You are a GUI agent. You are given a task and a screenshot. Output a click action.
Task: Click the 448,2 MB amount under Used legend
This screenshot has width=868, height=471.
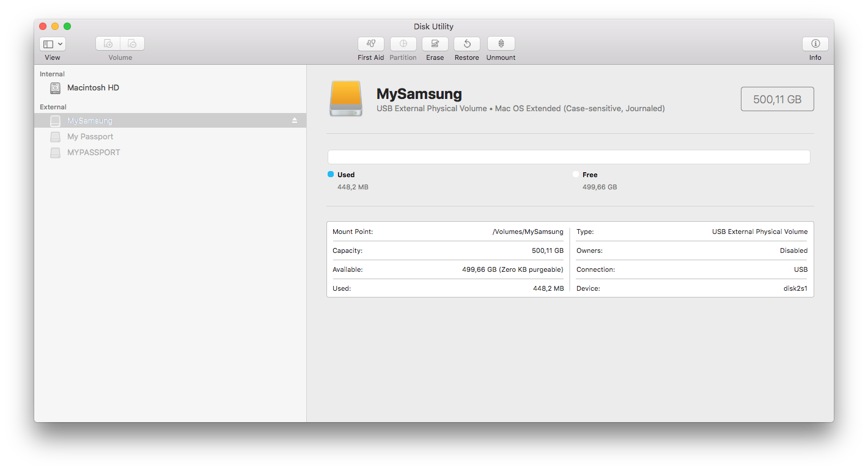point(353,187)
